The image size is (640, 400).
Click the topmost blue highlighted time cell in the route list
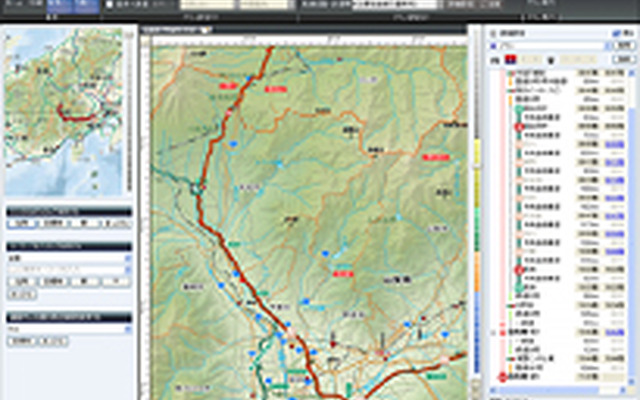614,144
